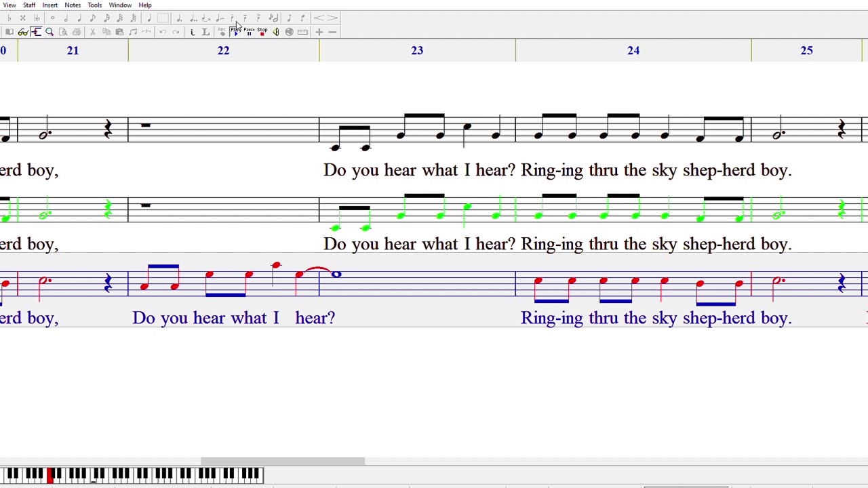Viewport: 868px width, 488px height.
Task: Click measure number 22 marker
Action: pos(223,50)
